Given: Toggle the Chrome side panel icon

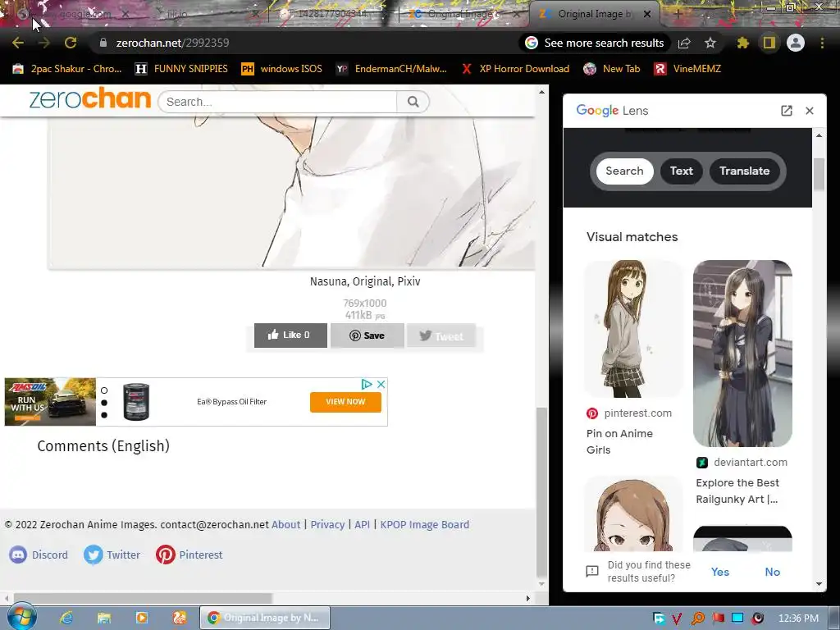Looking at the screenshot, I should pyautogui.click(x=769, y=43).
